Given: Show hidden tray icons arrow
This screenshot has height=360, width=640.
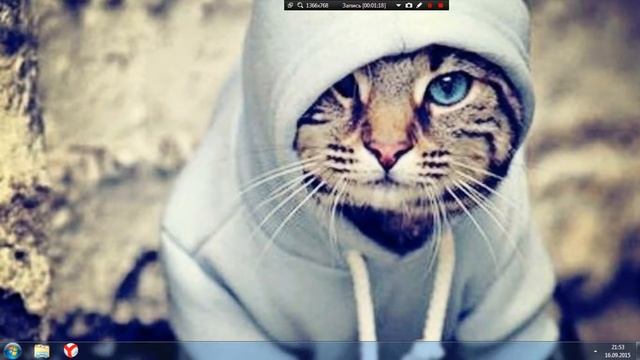Looking at the screenshot, I should pyautogui.click(x=595, y=351).
